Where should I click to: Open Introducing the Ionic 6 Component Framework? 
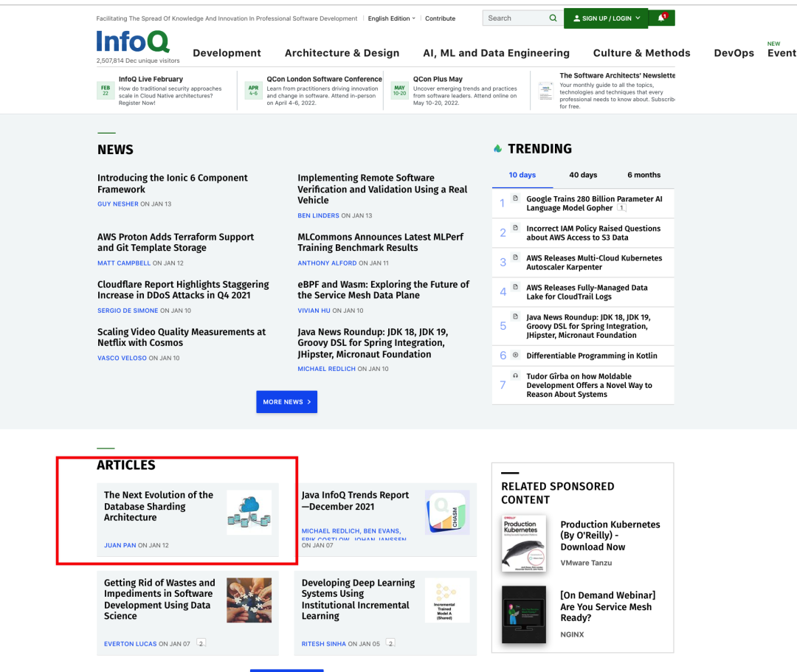[x=172, y=184]
